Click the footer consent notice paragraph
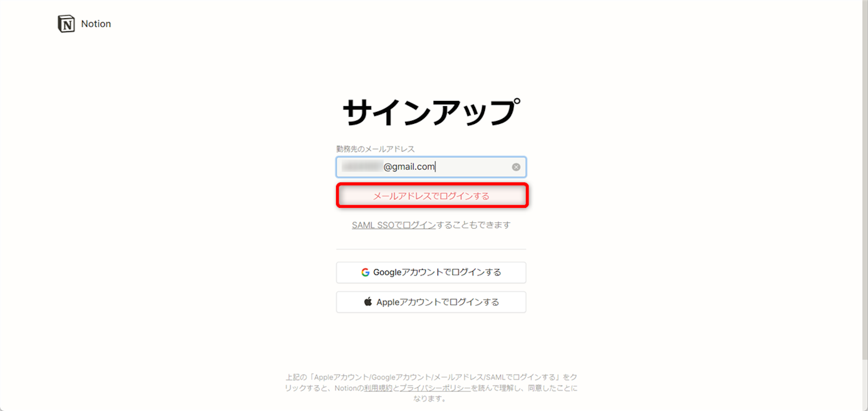 tap(431, 388)
